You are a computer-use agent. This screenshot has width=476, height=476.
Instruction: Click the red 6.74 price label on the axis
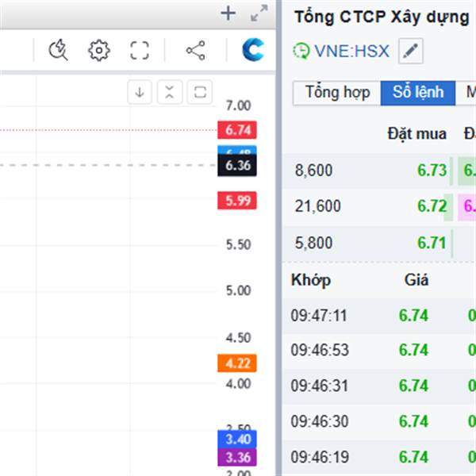(237, 130)
